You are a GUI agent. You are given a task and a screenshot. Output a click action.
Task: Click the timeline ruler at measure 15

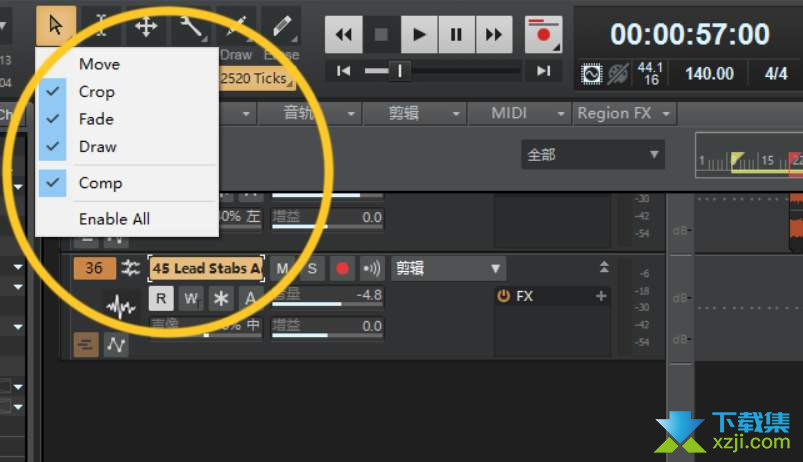click(x=767, y=160)
